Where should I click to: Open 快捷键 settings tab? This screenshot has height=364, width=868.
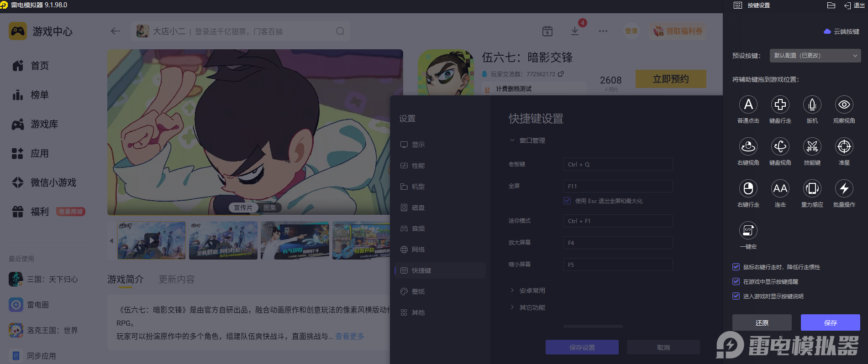click(440, 270)
